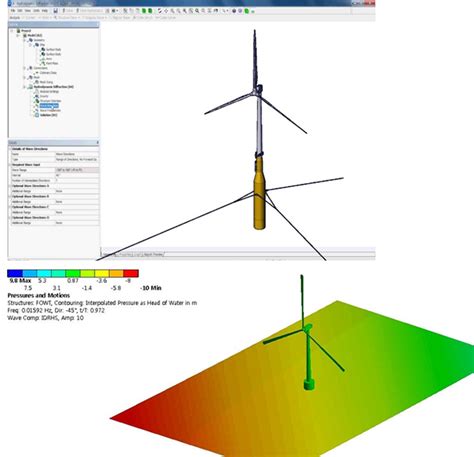Image resolution: width=474 pixels, height=457 pixels.
Task: Collapse the Geometry node in outline
Action: click(24, 40)
